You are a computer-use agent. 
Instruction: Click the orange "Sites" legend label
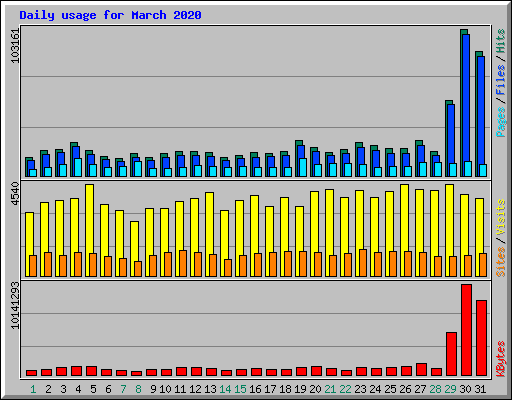coord(500,262)
